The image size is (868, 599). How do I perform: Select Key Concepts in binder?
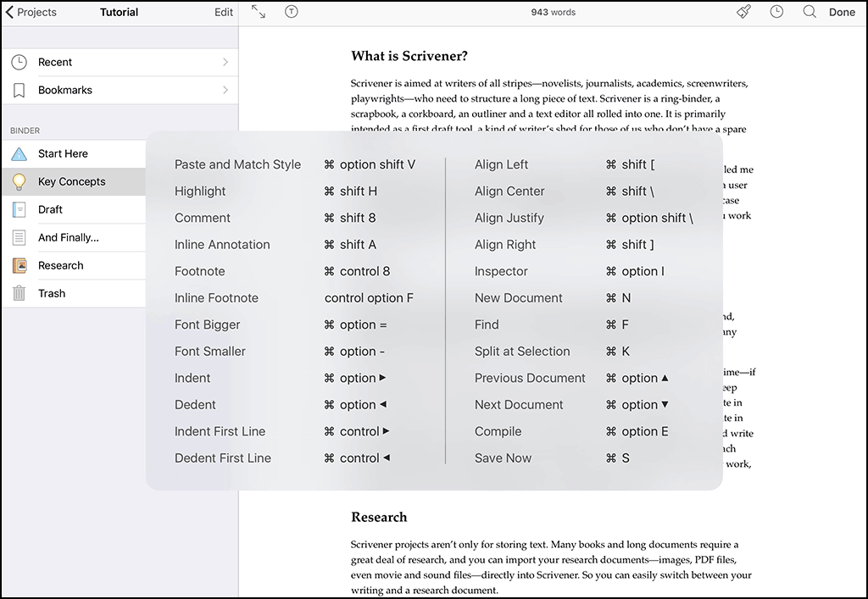click(75, 181)
